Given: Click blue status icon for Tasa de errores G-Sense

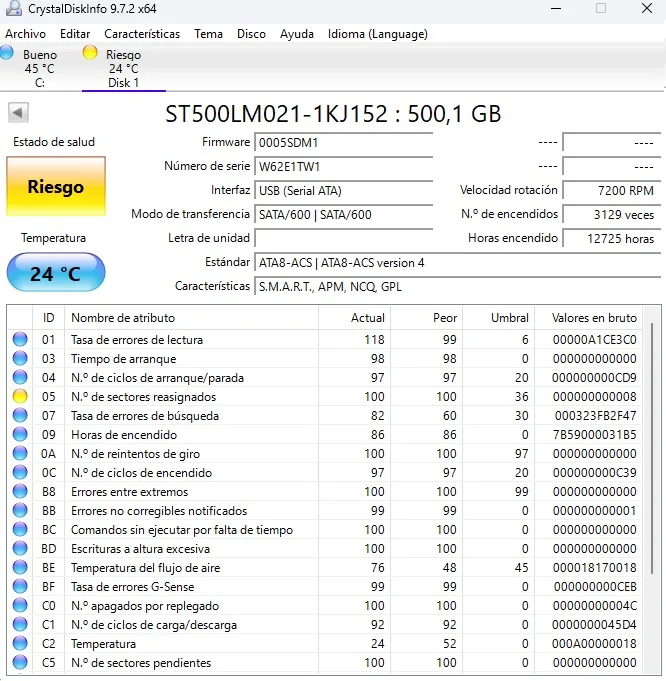Looking at the screenshot, I should pyautogui.click(x=20, y=587).
